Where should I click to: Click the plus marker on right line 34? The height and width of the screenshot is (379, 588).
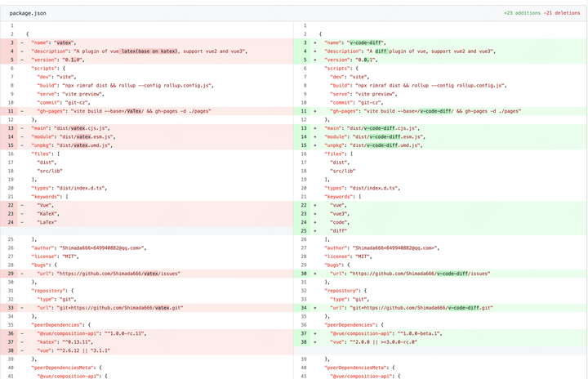pyautogui.click(x=315, y=307)
